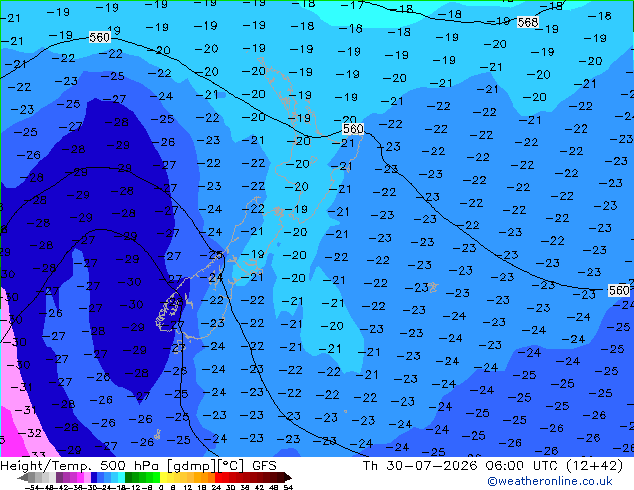Click the gray left arrow end of the color scale
This screenshot has height=490, width=634.
pyautogui.click(x=23, y=477)
